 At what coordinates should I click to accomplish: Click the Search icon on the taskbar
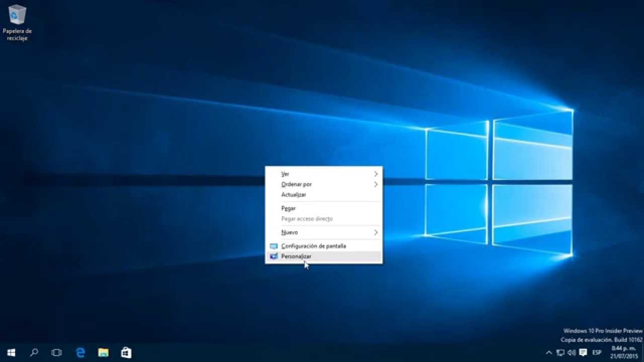click(x=33, y=352)
